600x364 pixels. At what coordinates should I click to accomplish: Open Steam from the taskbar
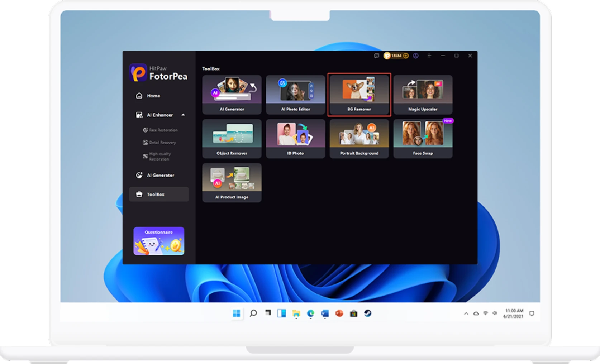368,313
